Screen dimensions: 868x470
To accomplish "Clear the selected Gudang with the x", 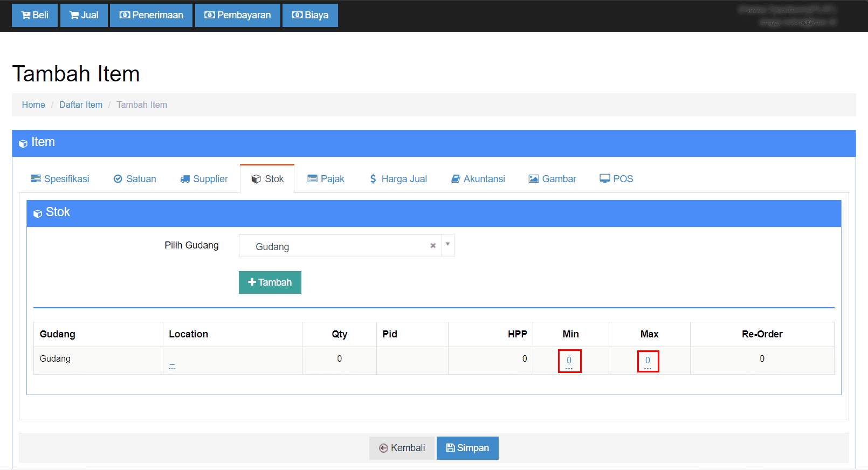I will pos(433,246).
